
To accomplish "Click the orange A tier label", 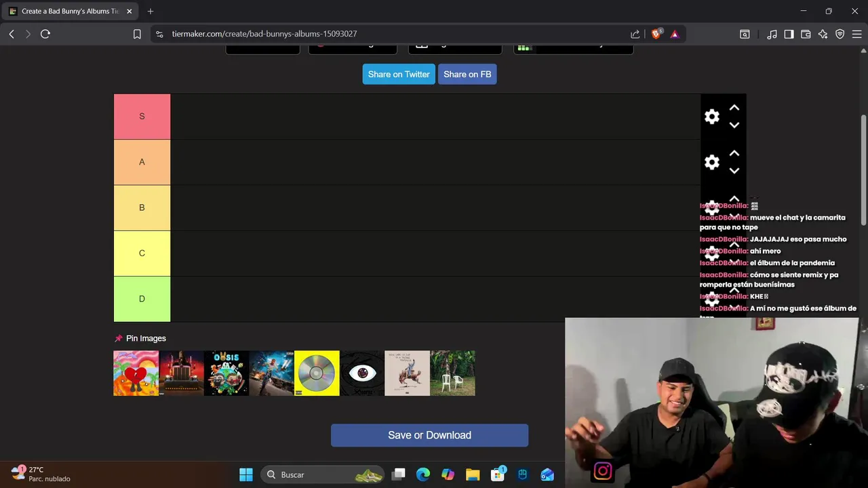I will [142, 162].
